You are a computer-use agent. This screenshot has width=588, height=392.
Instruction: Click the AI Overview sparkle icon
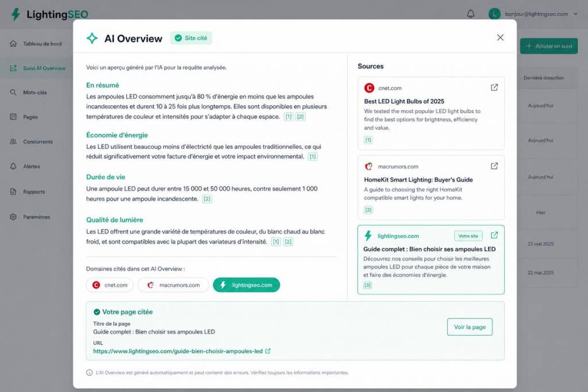(x=92, y=39)
